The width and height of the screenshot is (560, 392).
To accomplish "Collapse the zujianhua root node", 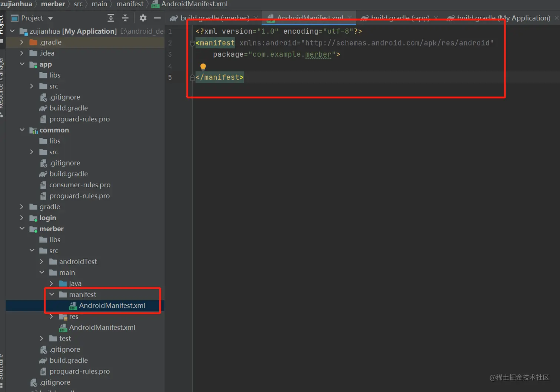I will (13, 31).
